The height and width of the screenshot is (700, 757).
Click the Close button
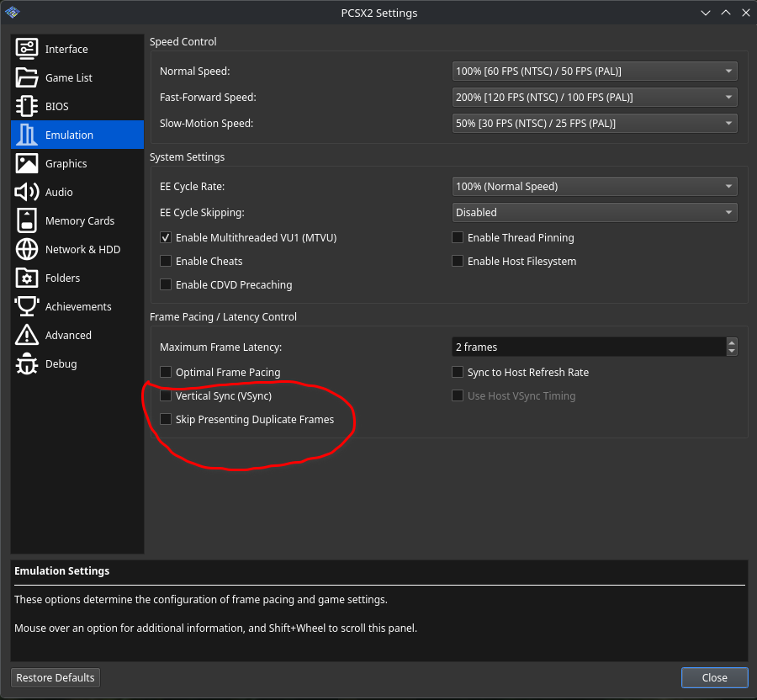point(714,678)
